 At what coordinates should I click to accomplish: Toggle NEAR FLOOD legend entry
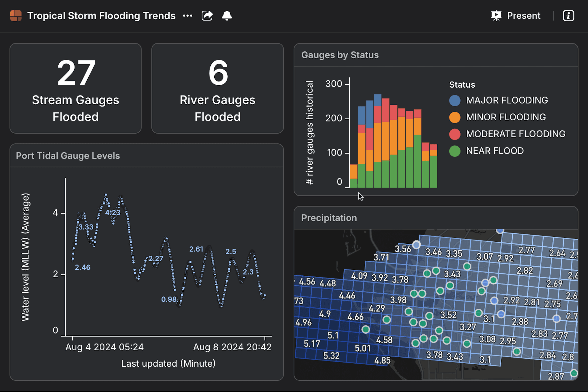click(x=495, y=151)
